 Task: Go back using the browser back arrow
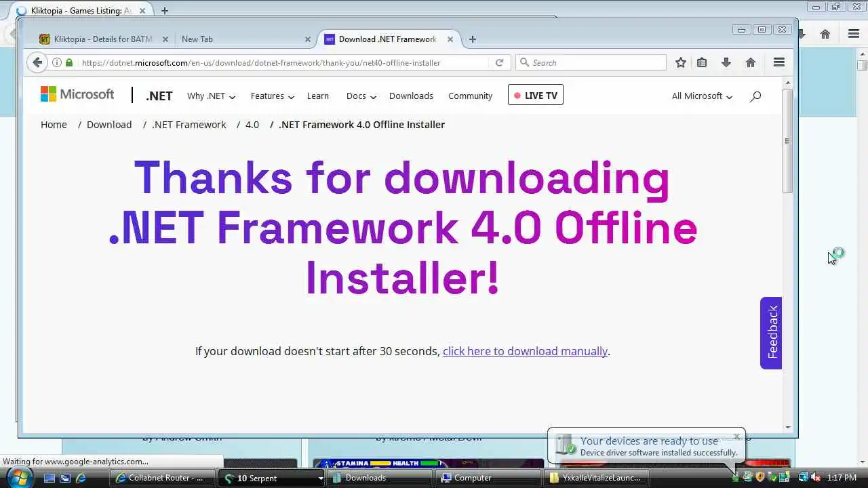[x=37, y=62]
